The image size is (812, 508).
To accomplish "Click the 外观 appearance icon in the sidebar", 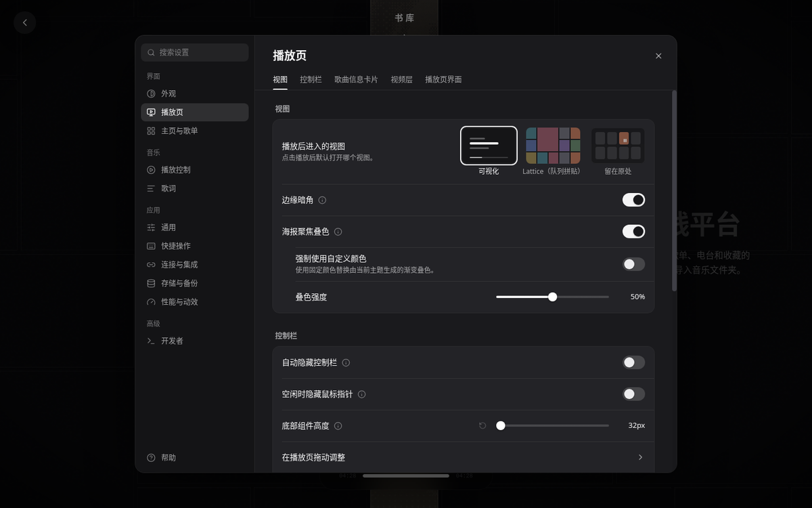I will click(151, 93).
